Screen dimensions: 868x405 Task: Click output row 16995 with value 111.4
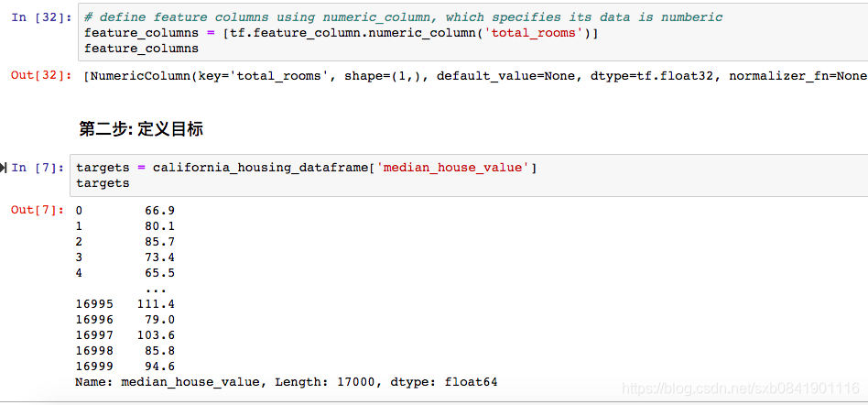[x=125, y=303]
